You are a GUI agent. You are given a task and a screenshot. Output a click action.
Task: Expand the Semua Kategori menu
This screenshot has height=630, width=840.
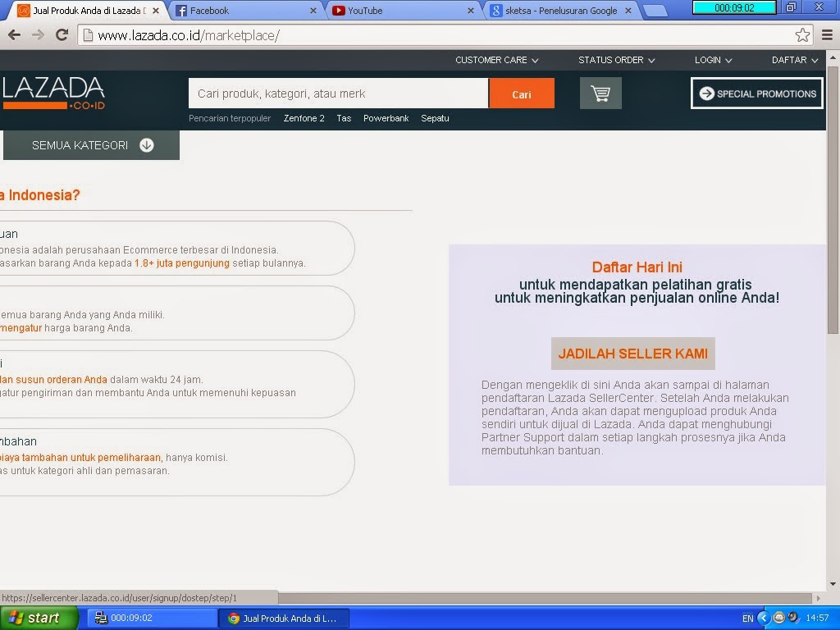coord(92,145)
